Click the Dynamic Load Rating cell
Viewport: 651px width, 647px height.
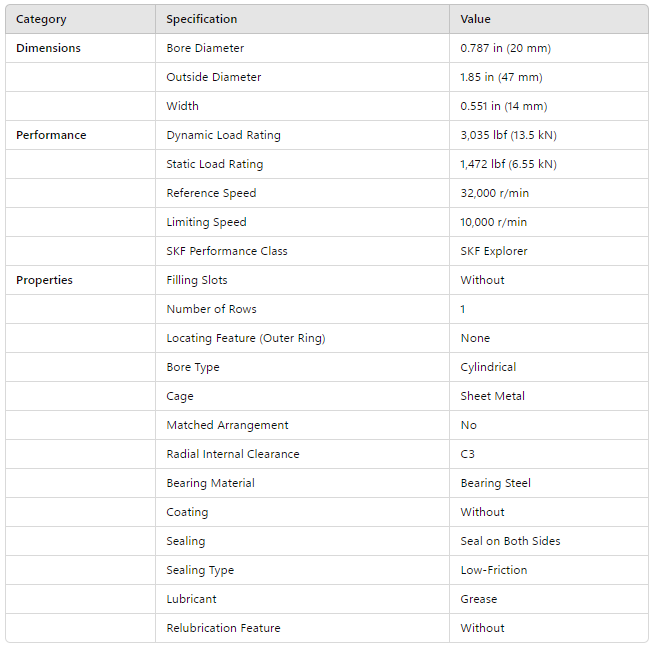pos(223,135)
